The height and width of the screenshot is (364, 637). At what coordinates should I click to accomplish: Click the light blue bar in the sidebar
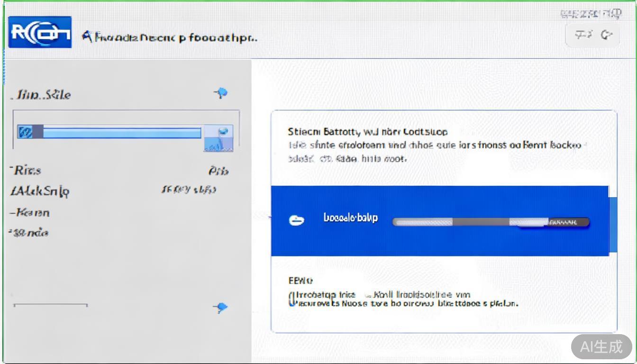122,132
